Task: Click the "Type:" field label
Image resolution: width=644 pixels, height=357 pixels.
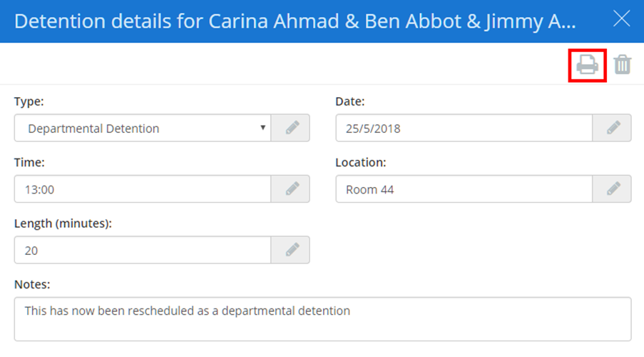Action: 29,101
